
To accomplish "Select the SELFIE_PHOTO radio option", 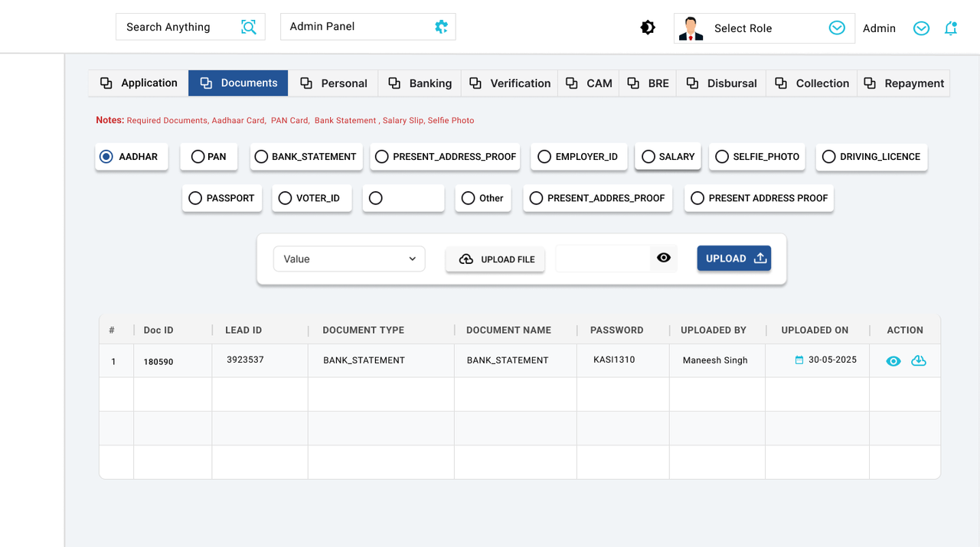I will [x=721, y=156].
